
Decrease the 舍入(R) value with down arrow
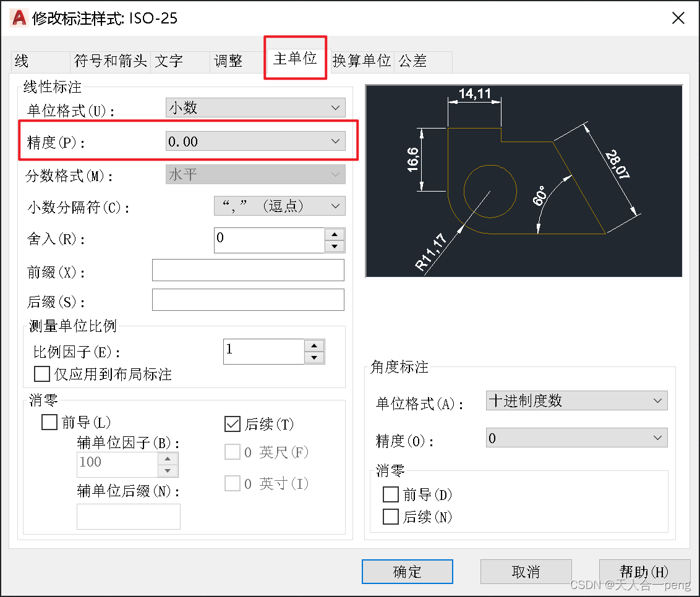tap(335, 247)
